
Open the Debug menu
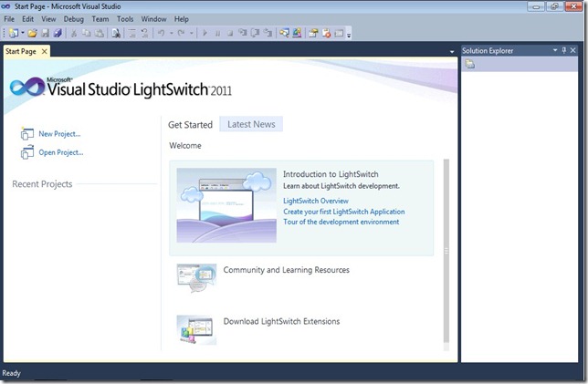tap(73, 18)
